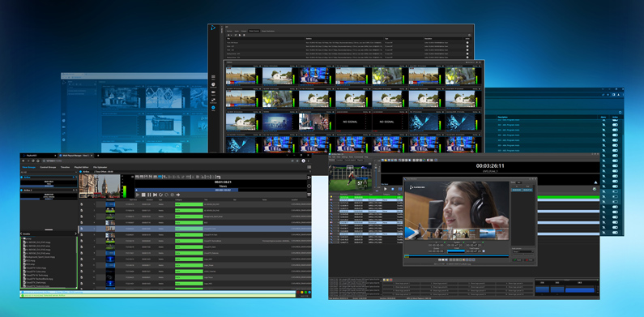Click the Play button in the playout manager transport
Image resolution: width=644 pixels, height=317 pixels.
coord(138,195)
